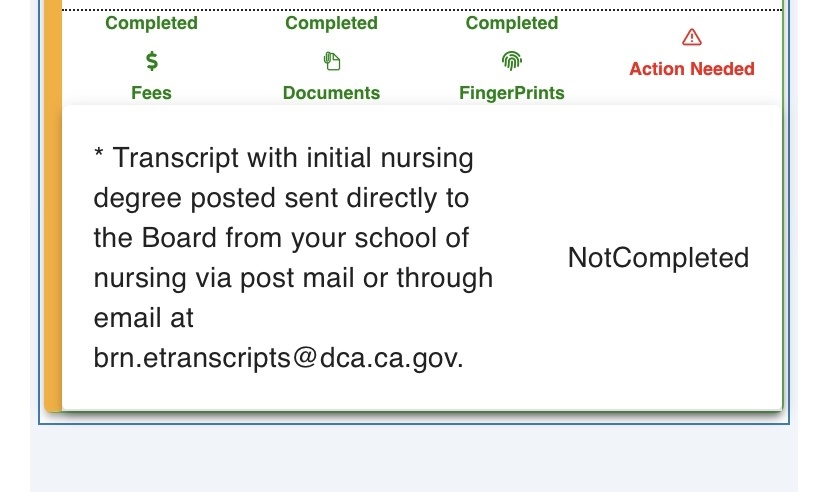Click Completed status above Documents
The width and height of the screenshot is (828, 492).
point(332,23)
